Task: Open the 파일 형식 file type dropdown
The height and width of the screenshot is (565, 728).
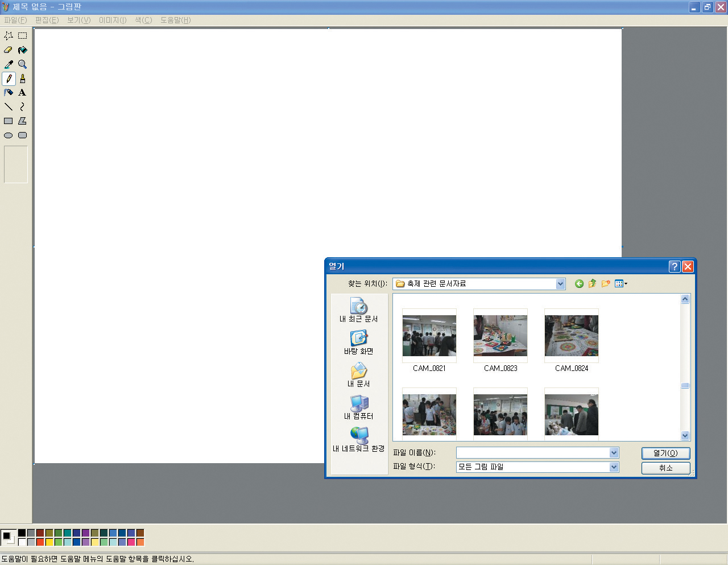Action: pos(614,467)
